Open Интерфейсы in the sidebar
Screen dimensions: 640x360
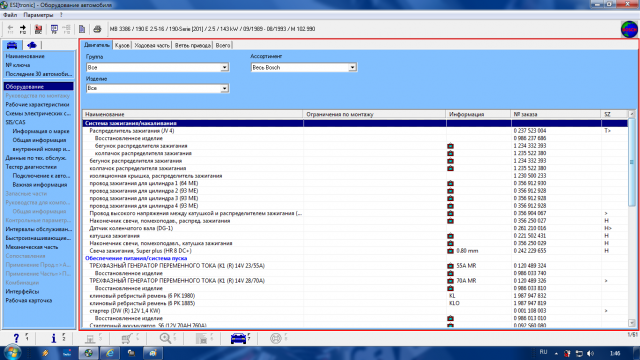[22, 291]
